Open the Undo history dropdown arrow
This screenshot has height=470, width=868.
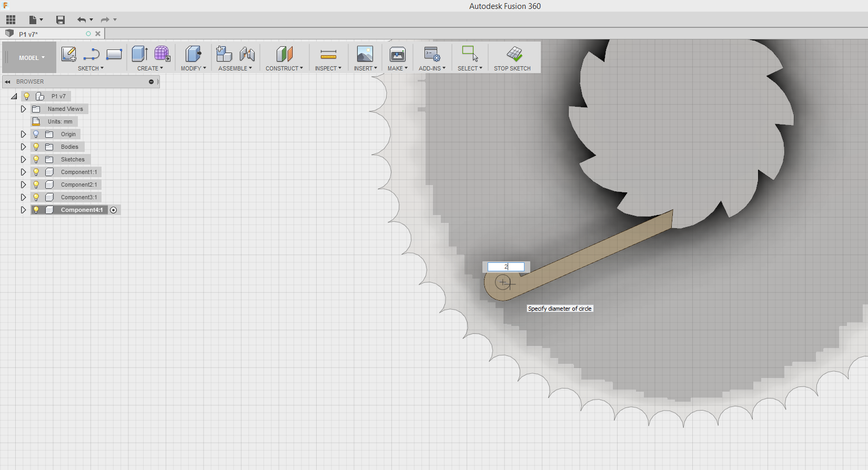(92, 20)
